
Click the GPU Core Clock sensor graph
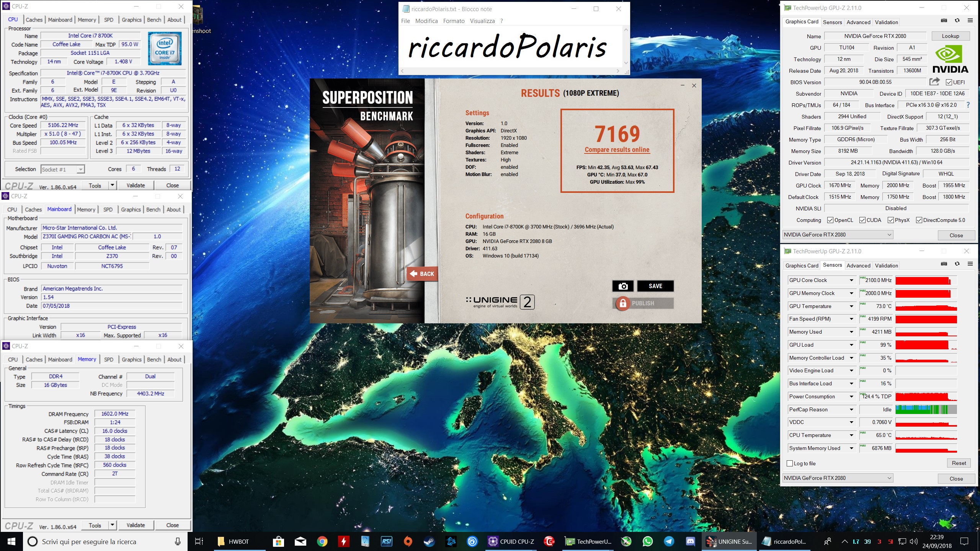coord(926,280)
